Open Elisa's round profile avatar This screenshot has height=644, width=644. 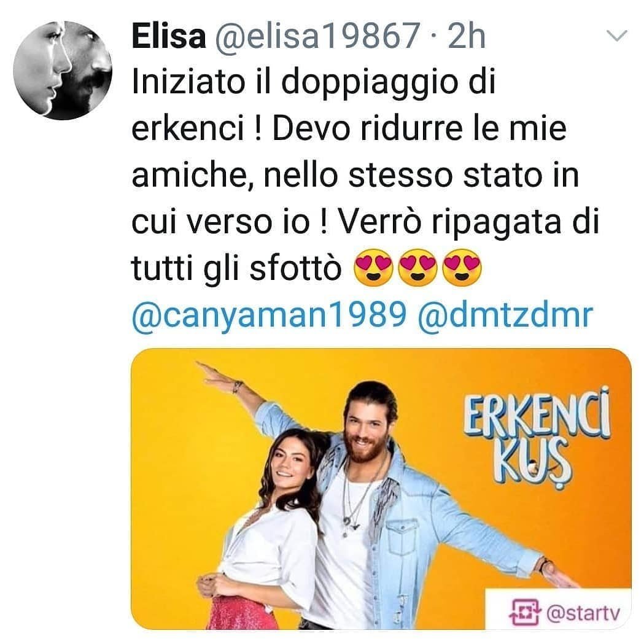pos(63,70)
